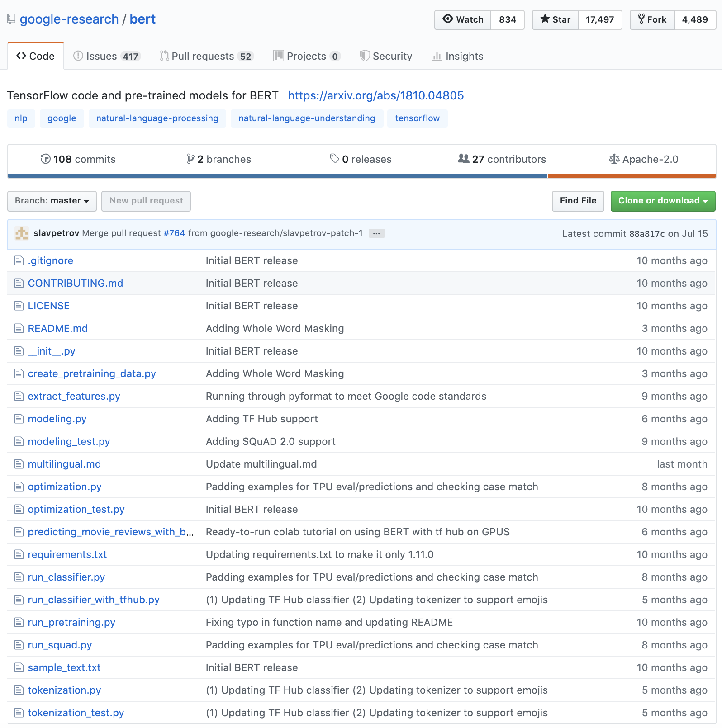Go to the Pull requests tab
Image resolution: width=722 pixels, height=728 pixels.
(x=206, y=56)
